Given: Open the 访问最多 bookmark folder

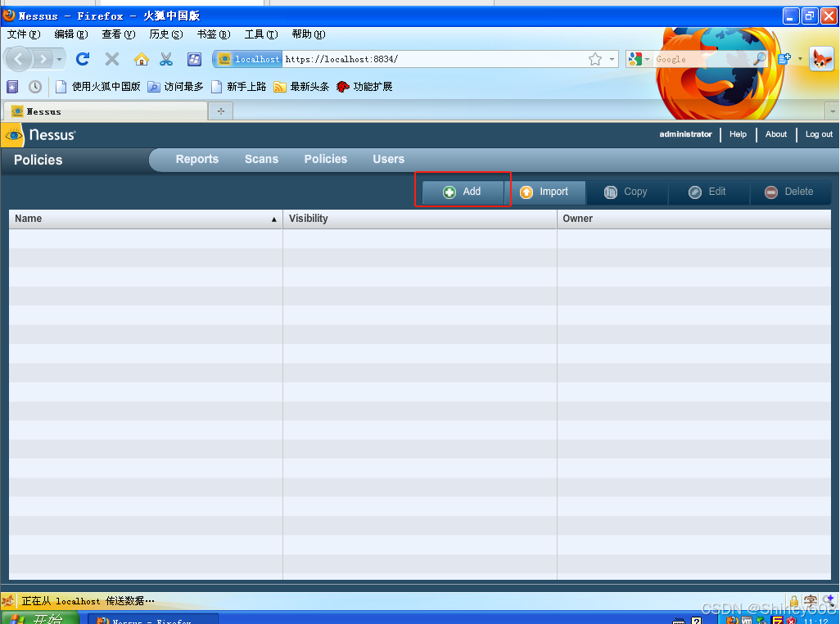Looking at the screenshot, I should point(176,86).
